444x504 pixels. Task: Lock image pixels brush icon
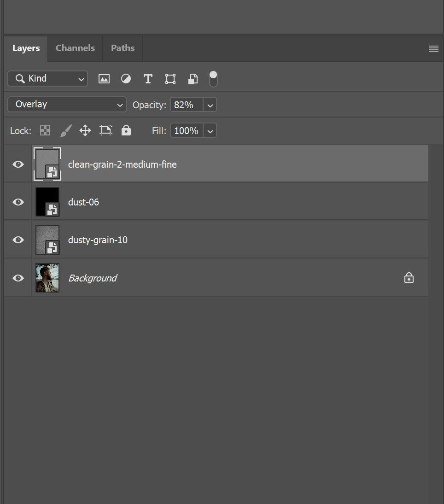66,131
